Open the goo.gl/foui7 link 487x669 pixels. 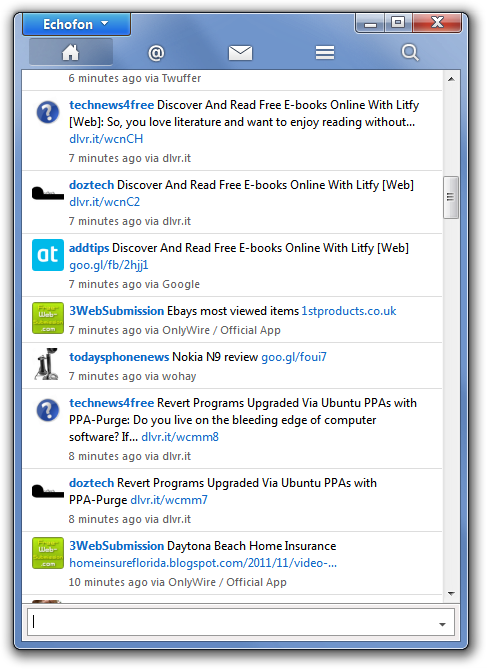tap(294, 357)
